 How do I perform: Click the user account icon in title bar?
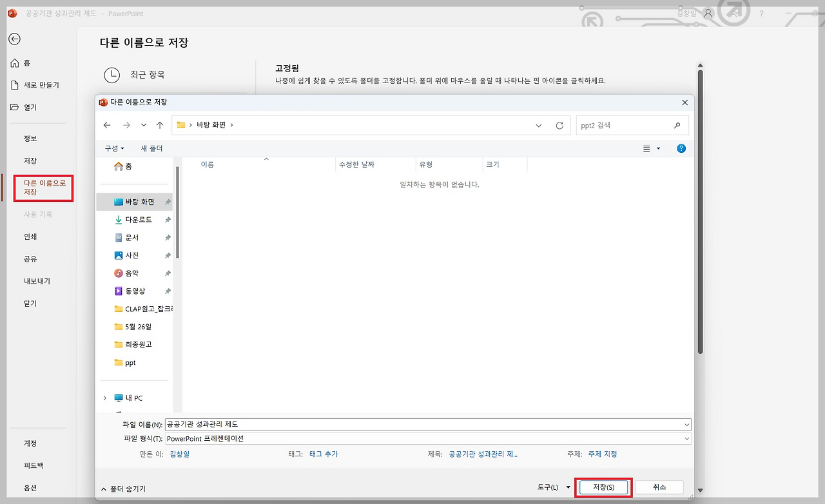tap(708, 14)
